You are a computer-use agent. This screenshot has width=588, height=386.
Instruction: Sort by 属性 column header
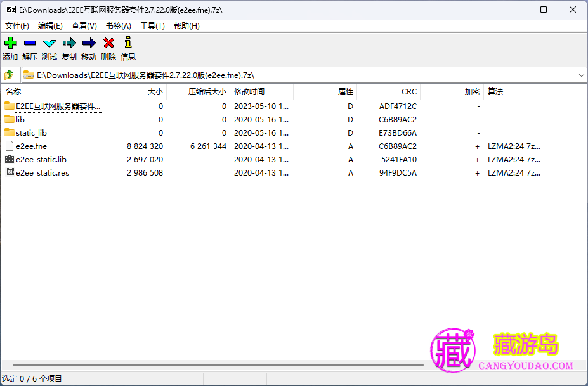pos(325,92)
